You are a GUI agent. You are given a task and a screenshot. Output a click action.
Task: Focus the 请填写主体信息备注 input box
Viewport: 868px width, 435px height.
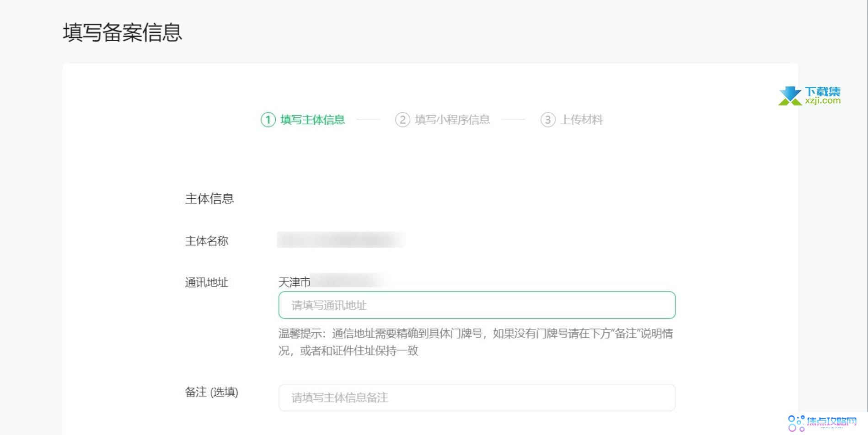tap(477, 397)
